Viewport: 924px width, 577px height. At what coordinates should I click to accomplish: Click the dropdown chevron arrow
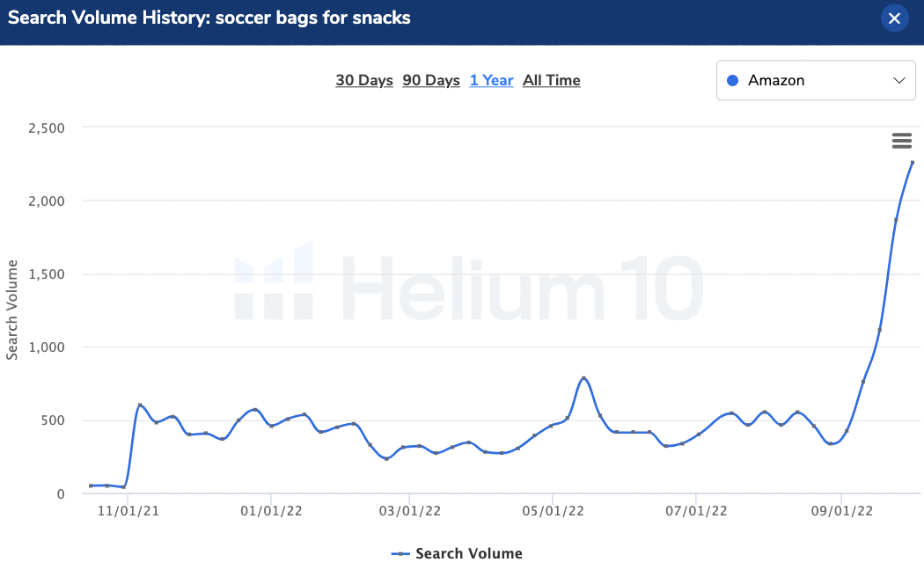point(898,80)
